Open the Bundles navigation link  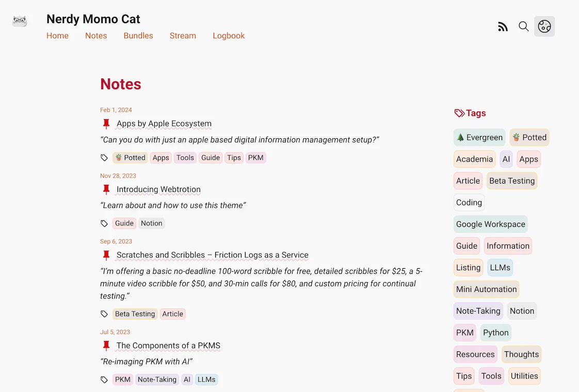tap(138, 36)
